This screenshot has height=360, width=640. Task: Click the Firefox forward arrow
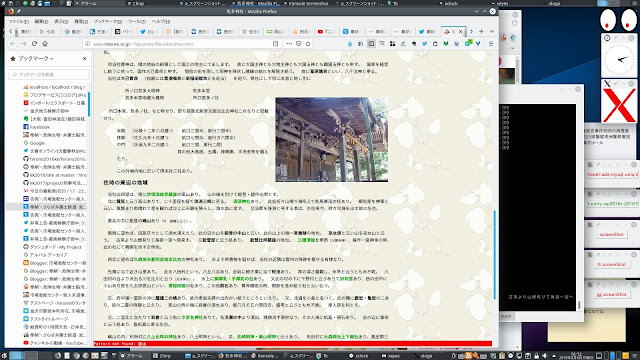24,44
